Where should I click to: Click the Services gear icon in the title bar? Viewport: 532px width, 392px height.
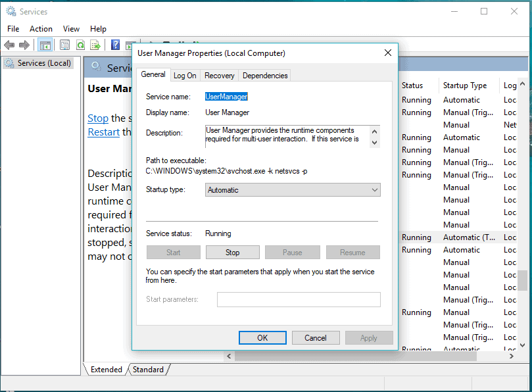11,12
